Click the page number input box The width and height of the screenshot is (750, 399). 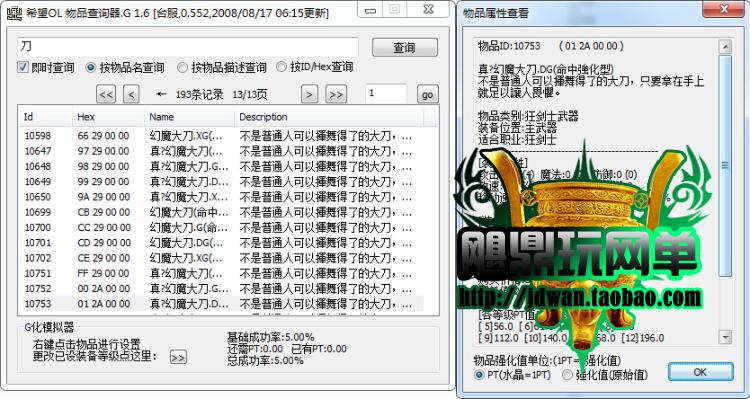pyautogui.click(x=386, y=94)
